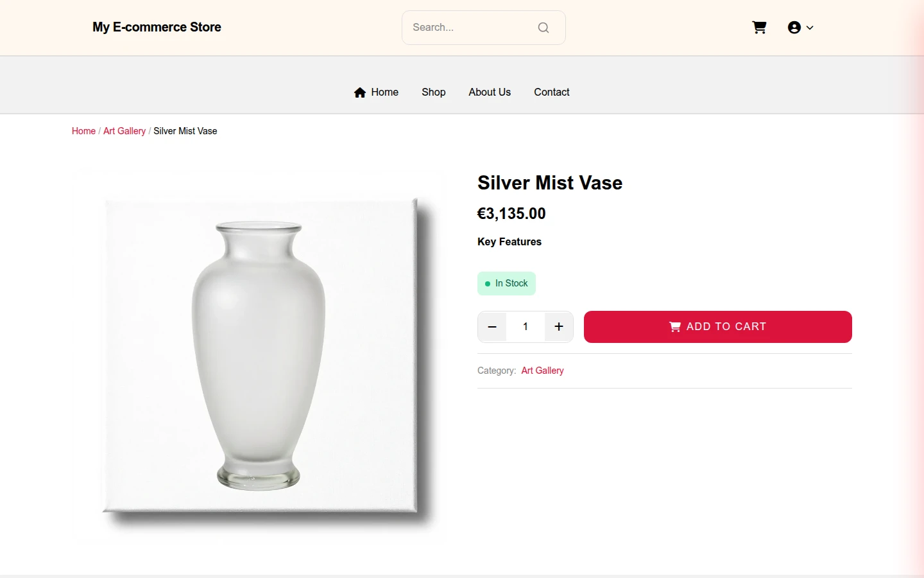924x578 pixels.
Task: Go to About Us page
Action: [490, 92]
